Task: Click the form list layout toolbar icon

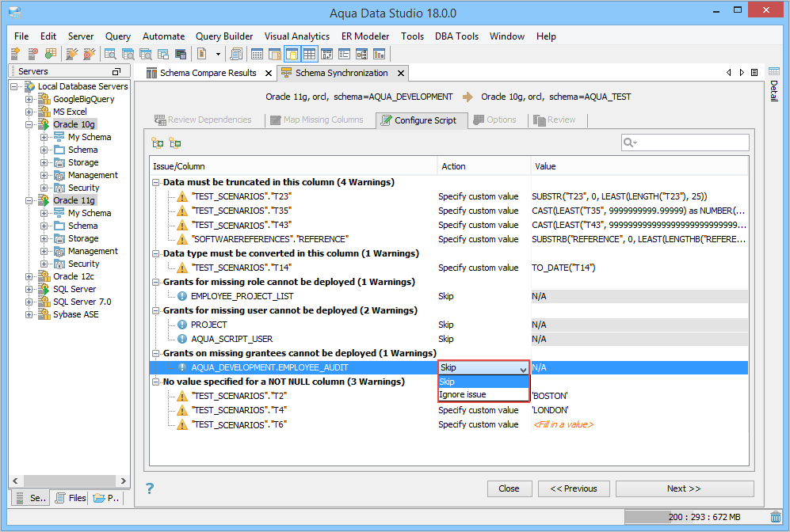Action: click(x=345, y=54)
